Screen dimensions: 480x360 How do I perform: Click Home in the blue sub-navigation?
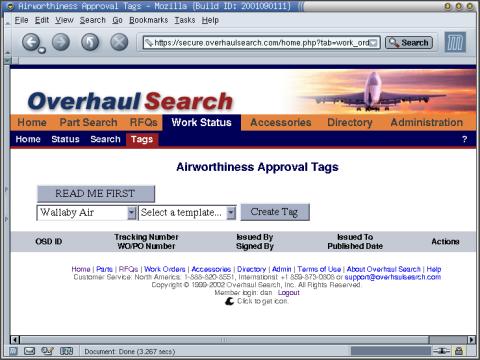click(x=28, y=139)
